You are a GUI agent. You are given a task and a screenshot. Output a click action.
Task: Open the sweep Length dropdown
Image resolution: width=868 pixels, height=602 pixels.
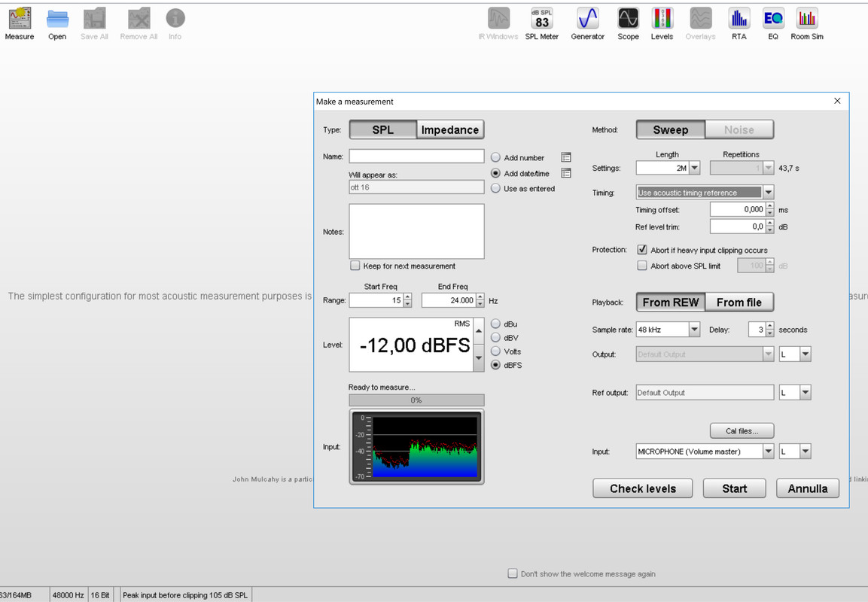click(695, 169)
